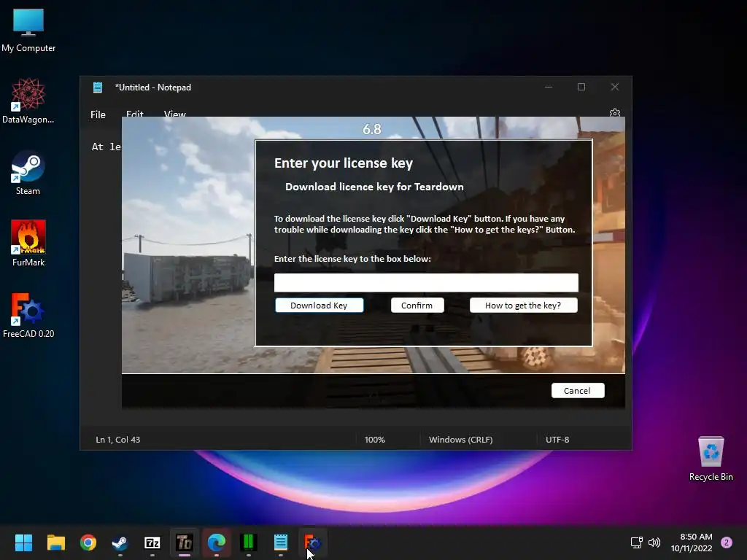The width and height of the screenshot is (747, 560).
Task: Open the clock and date flyout
Action: [692, 542]
